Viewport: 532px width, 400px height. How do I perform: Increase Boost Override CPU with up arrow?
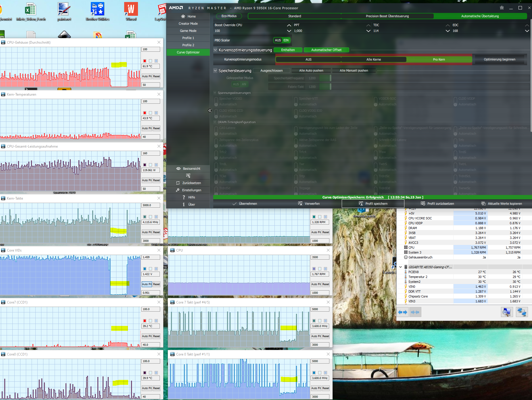289,25
